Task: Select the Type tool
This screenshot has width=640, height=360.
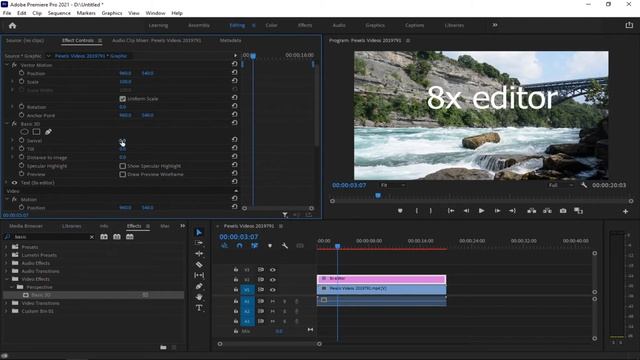Action: (199, 308)
